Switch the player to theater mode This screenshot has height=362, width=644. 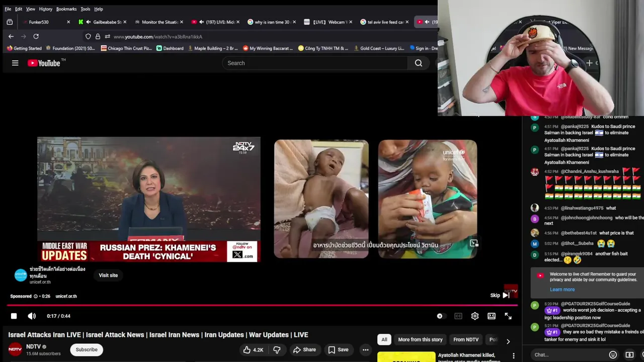[492, 316]
